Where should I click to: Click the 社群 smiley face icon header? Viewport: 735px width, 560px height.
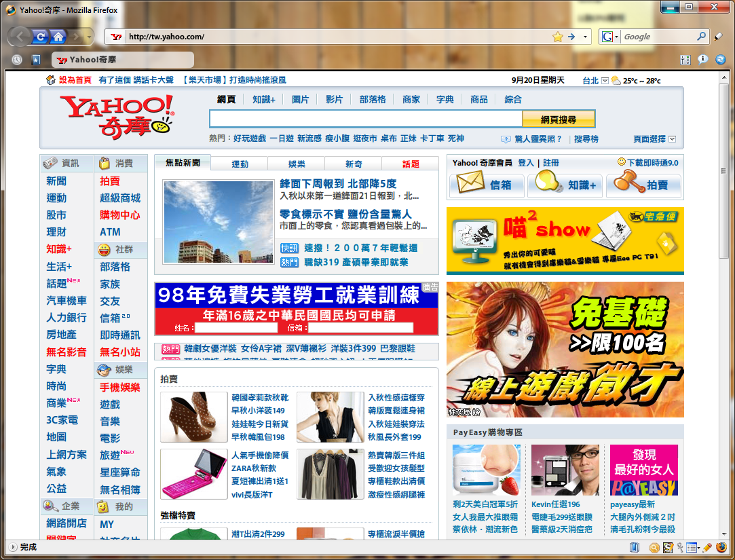pos(104,250)
